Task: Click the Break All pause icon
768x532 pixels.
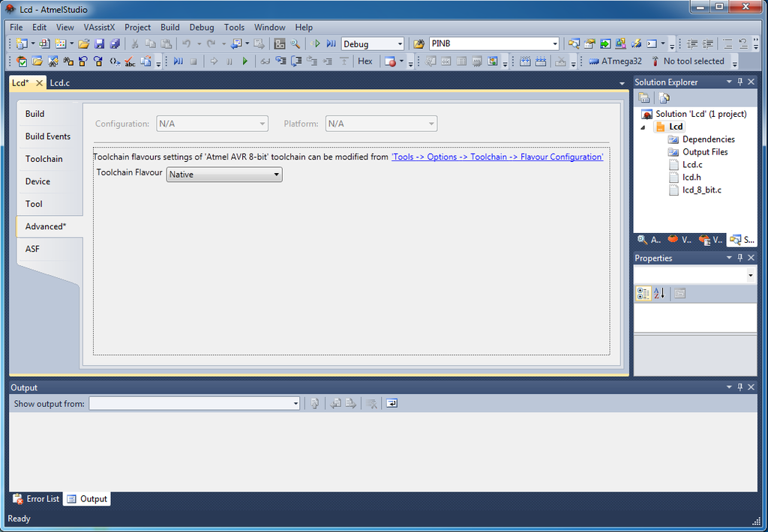Action: pos(229,61)
